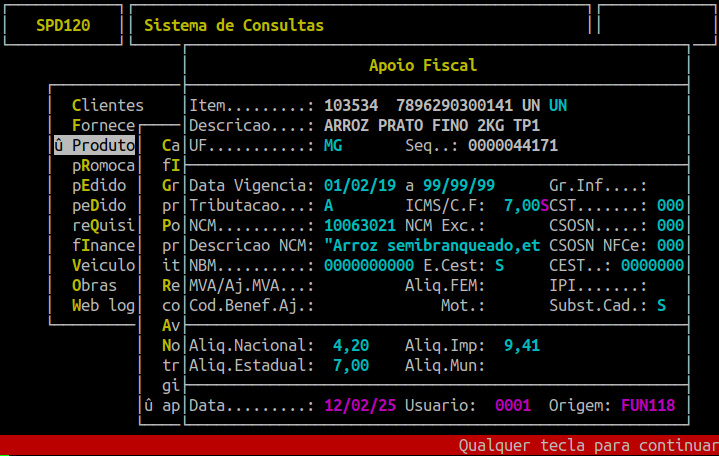Select the UF value MG
Viewport: 719px width, 456px height.
(333, 146)
